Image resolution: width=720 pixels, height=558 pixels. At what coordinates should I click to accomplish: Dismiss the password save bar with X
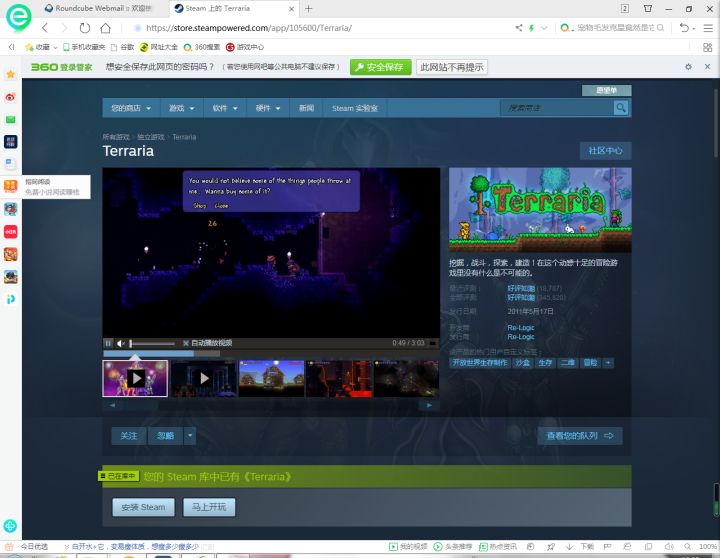tap(708, 67)
